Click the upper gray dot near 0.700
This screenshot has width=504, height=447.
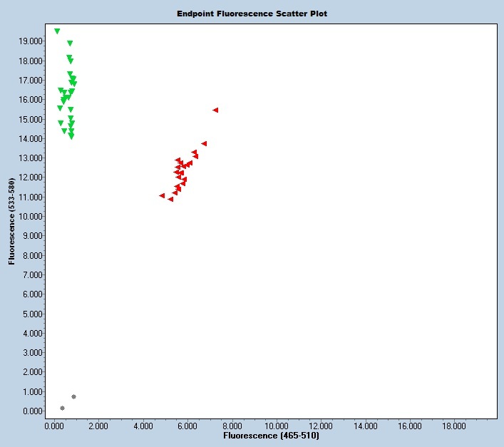pos(73,396)
